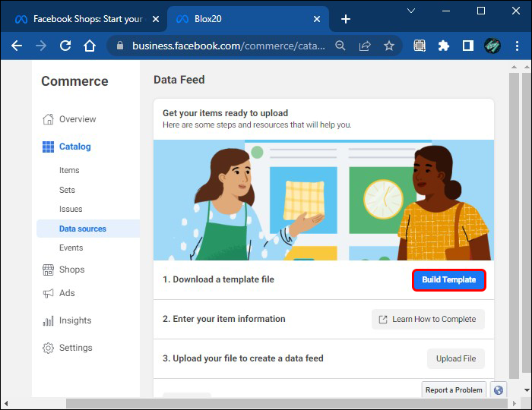Screen dimensions: 532x410
Task: Go to the browser home page
Action: pyautogui.click(x=90, y=46)
